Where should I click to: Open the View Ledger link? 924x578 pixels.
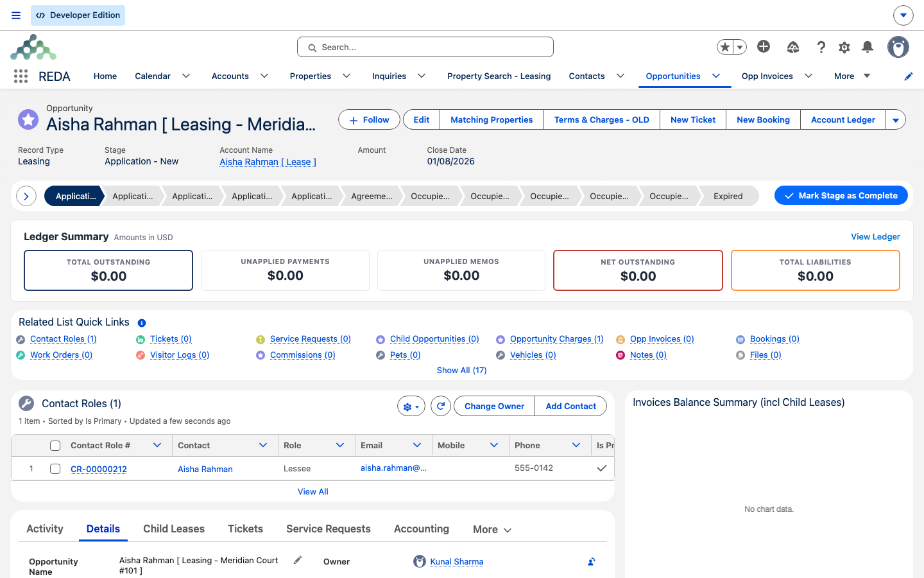pyautogui.click(x=875, y=237)
